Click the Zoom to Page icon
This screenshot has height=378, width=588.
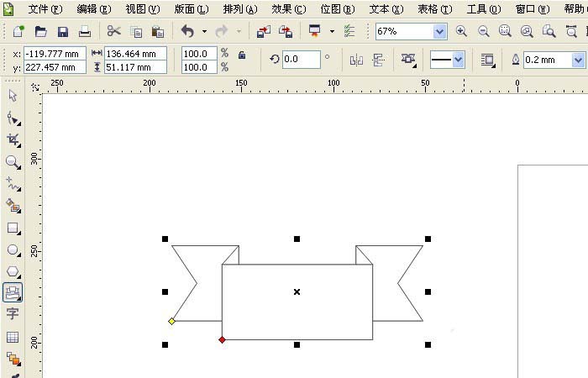(549, 31)
